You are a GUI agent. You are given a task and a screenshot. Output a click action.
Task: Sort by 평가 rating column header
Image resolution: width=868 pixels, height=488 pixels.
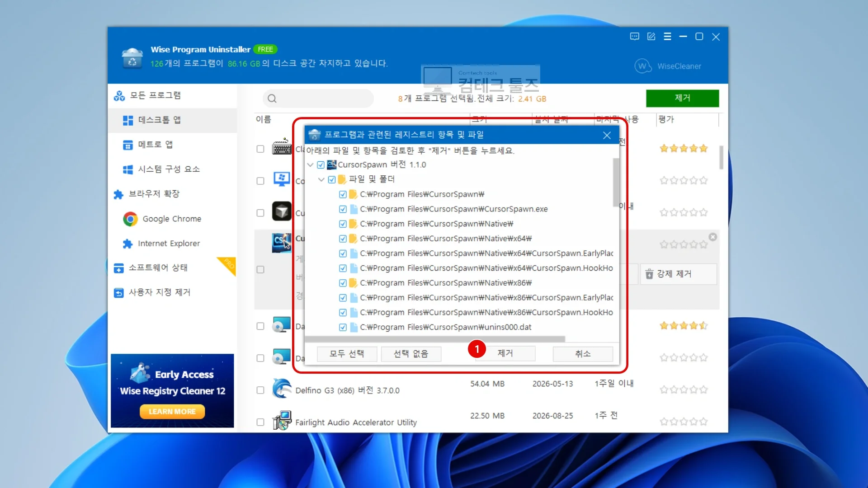pyautogui.click(x=666, y=120)
